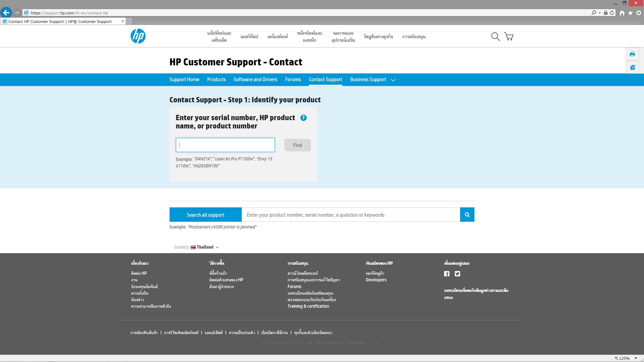Open footer ตรวจสอบระยะรับประกันเครื่อง link
644x362 pixels.
[x=312, y=300]
